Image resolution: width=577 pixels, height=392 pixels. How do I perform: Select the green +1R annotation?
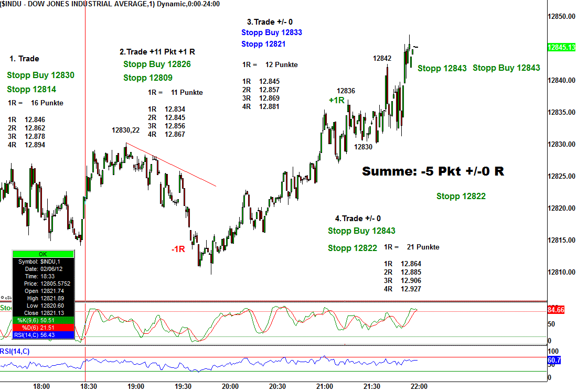pos(336,100)
